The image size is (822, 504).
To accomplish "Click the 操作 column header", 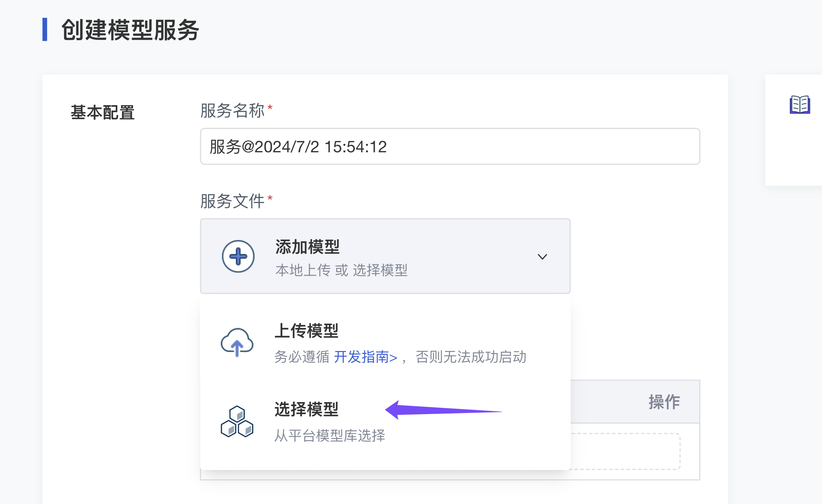I will pyautogui.click(x=664, y=402).
